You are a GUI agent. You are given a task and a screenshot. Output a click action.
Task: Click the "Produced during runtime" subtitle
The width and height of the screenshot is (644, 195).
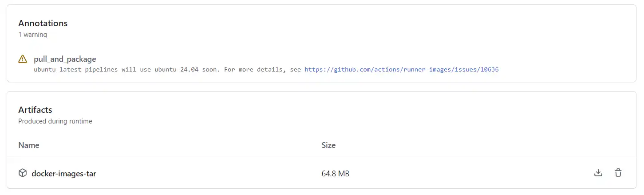coord(55,121)
